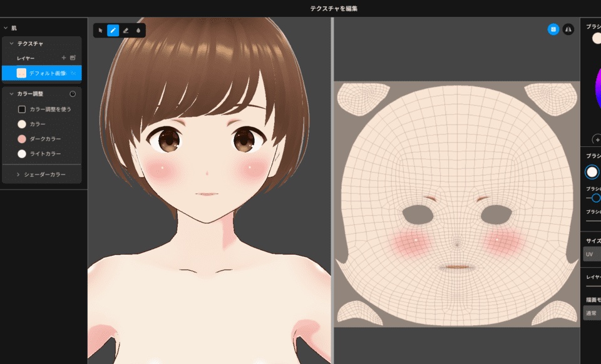Activate the blur/smudge tool
This screenshot has height=364, width=601.
click(x=138, y=29)
